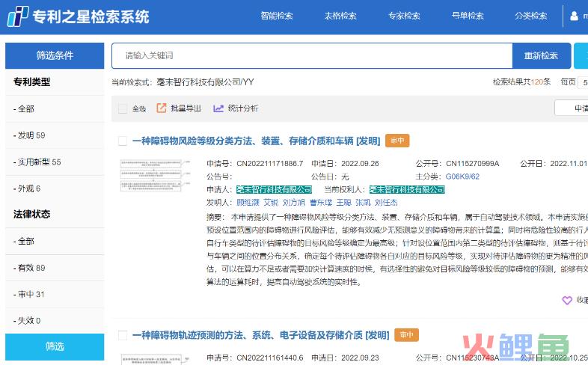Filter by 审中 31
The height and width of the screenshot is (365, 588).
[29, 294]
